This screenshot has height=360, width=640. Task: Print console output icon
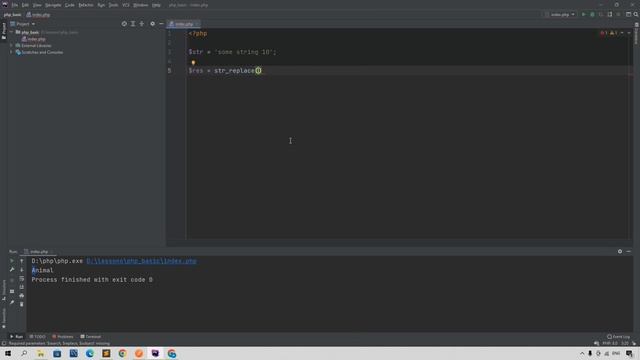click(x=22, y=296)
